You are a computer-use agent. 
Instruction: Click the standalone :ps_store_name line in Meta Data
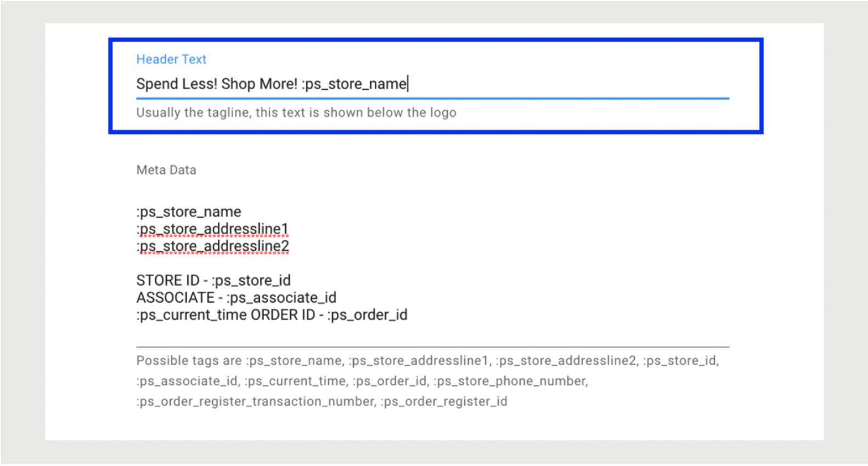(189, 212)
